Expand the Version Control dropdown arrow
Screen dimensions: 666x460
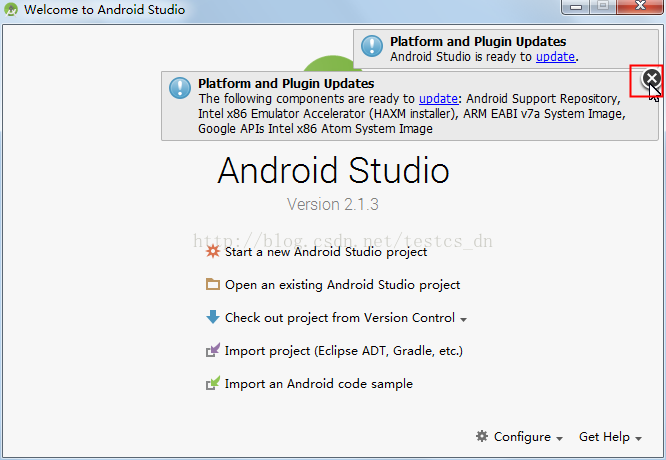[x=463, y=319]
